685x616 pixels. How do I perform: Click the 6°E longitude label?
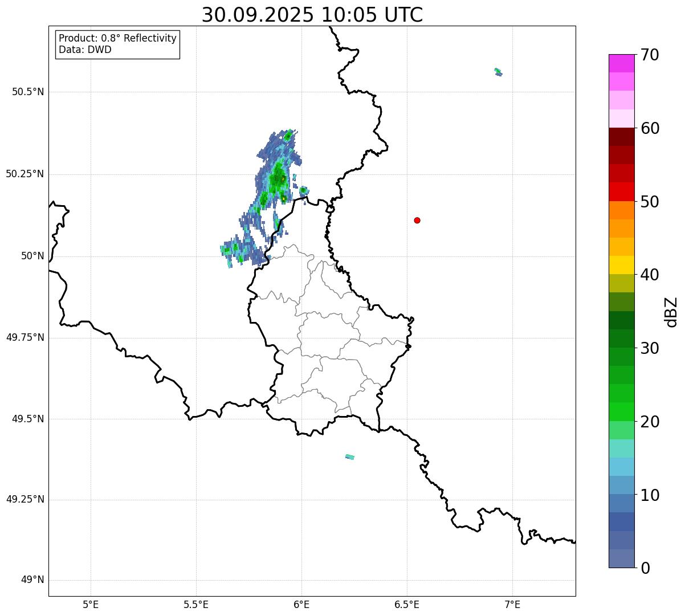point(301,604)
